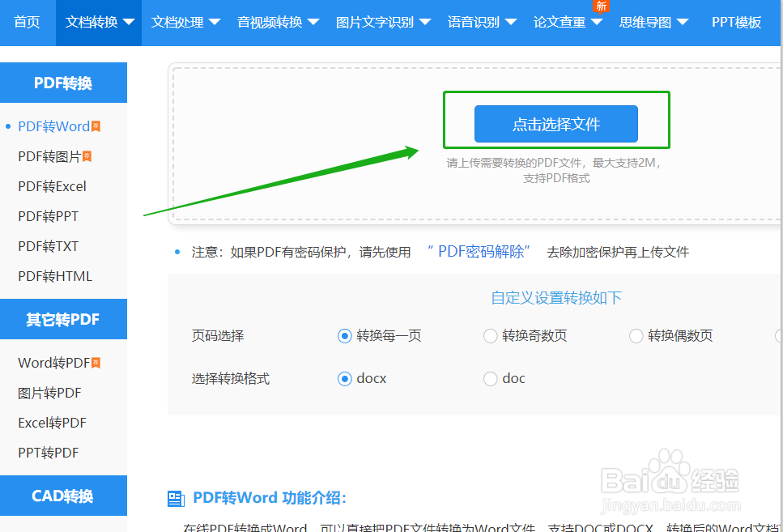Go to the 首页 menu item
This screenshot has width=783, height=532.
tap(26, 23)
